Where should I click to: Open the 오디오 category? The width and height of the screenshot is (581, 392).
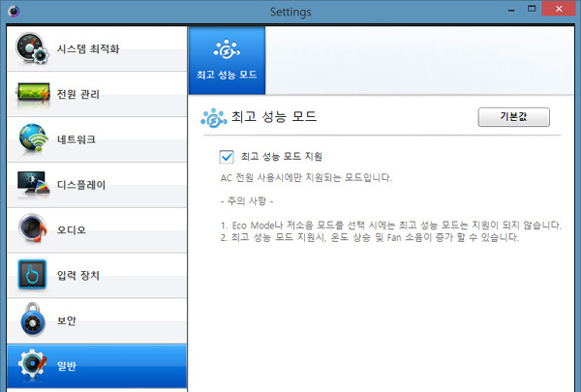97,230
